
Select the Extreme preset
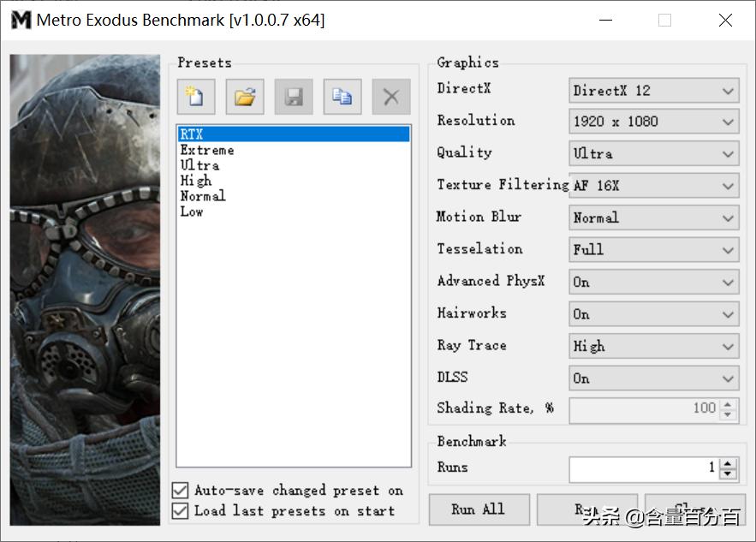coord(207,150)
